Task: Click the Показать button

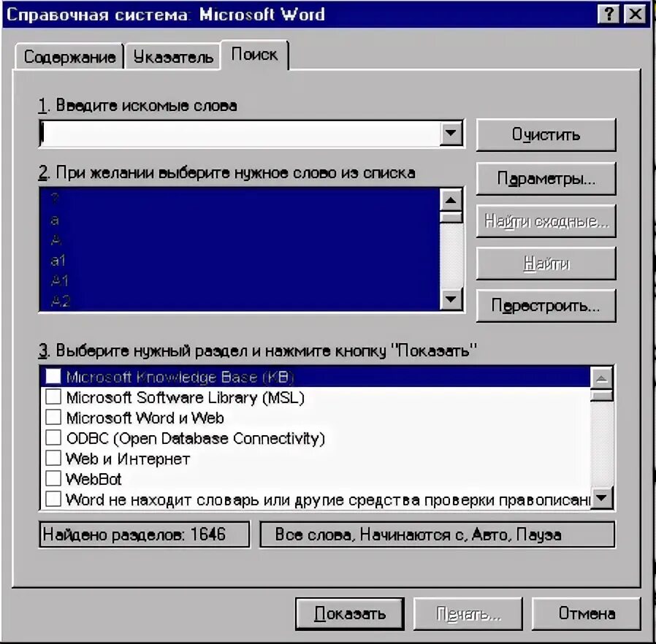Action: pyautogui.click(x=350, y=613)
